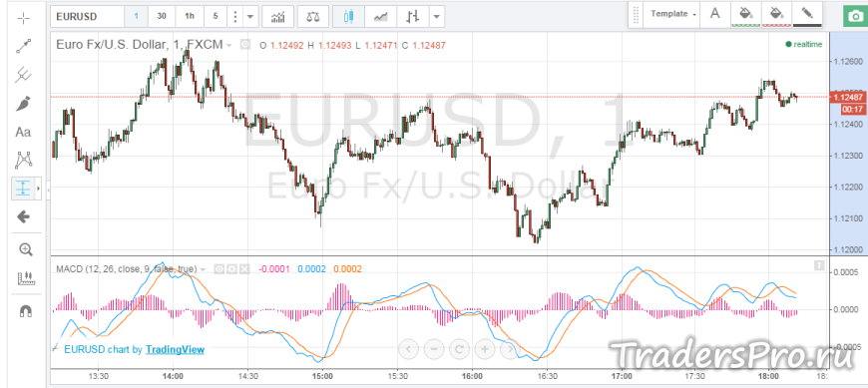Viewport: 868px width, 388px height.
Task: Activate the zoom in magnifier tool
Action: click(x=26, y=249)
